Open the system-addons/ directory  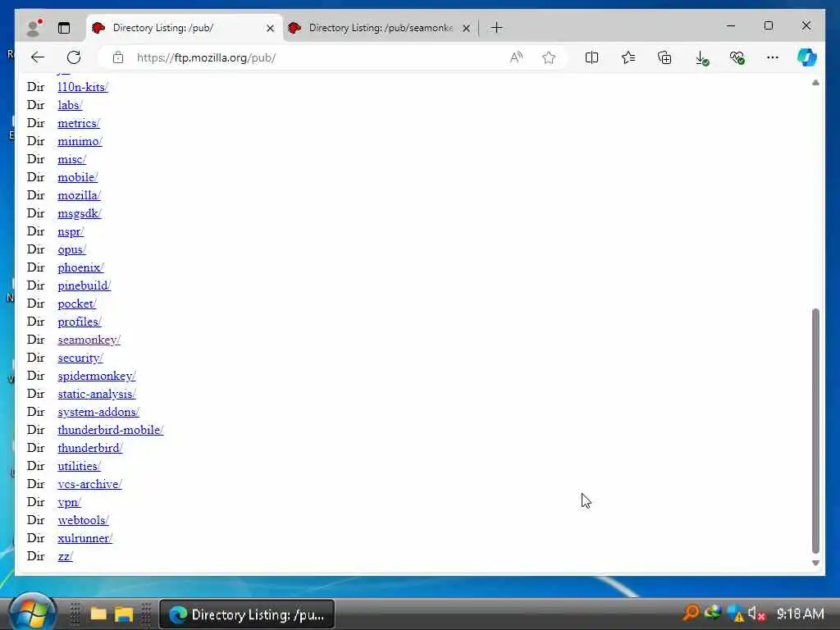(x=98, y=412)
